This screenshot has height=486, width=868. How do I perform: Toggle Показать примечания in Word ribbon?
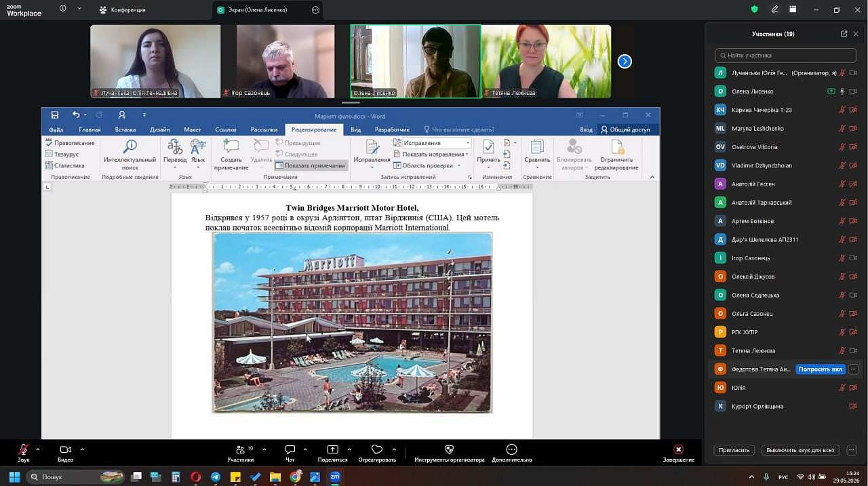tap(311, 165)
